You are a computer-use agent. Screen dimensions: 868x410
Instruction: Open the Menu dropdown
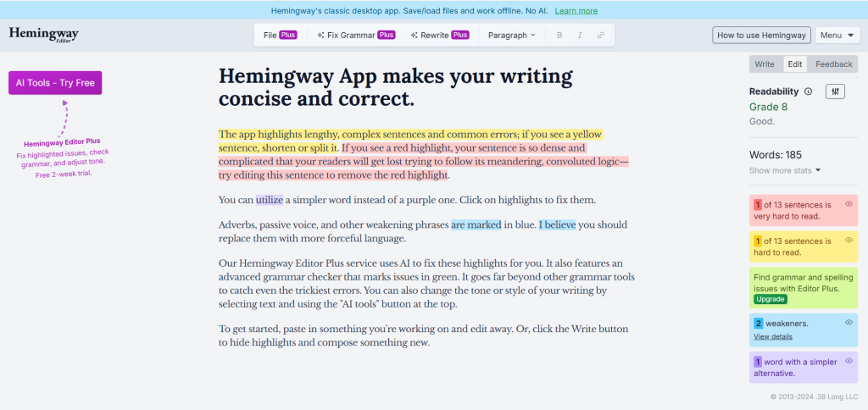click(x=837, y=35)
